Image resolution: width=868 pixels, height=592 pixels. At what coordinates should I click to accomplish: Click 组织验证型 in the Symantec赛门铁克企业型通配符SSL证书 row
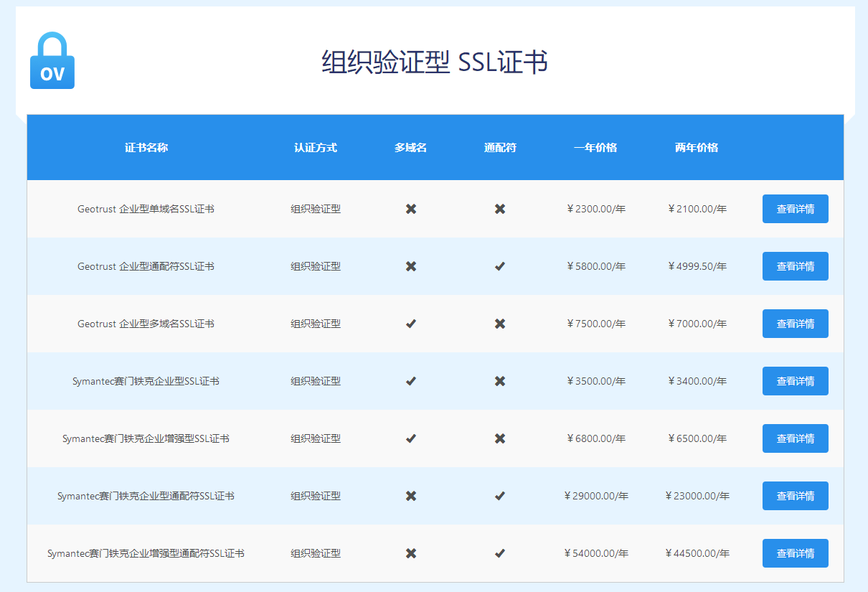tap(316, 496)
